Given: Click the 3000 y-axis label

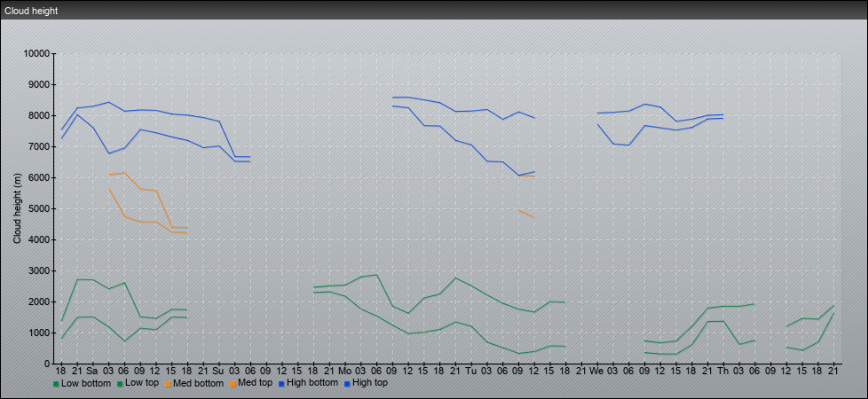Looking at the screenshot, I should click(39, 270).
